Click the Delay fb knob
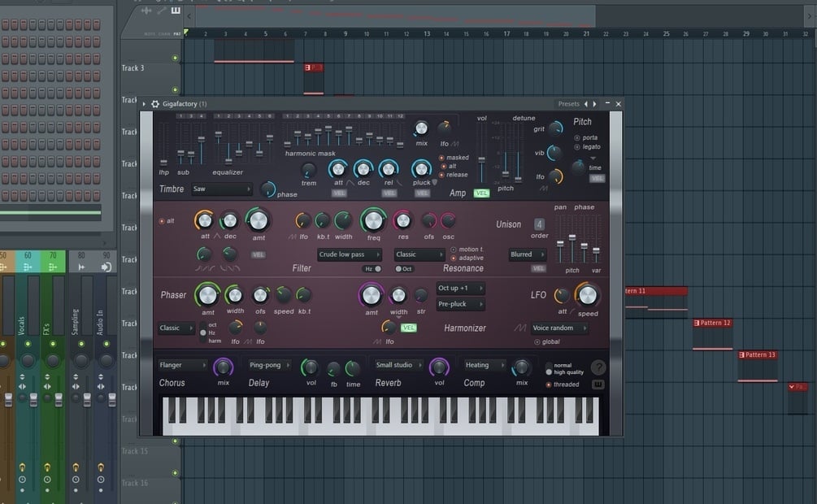Screen dimensions: 817x504 click(333, 370)
